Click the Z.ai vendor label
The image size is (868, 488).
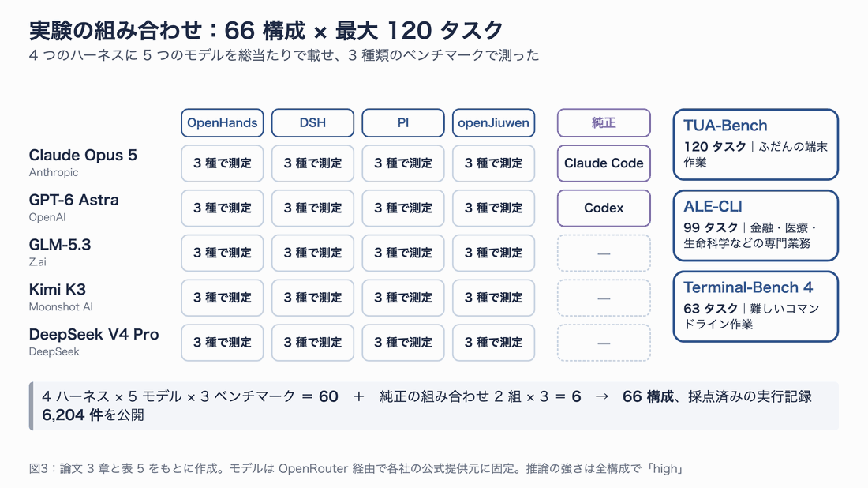pos(38,262)
